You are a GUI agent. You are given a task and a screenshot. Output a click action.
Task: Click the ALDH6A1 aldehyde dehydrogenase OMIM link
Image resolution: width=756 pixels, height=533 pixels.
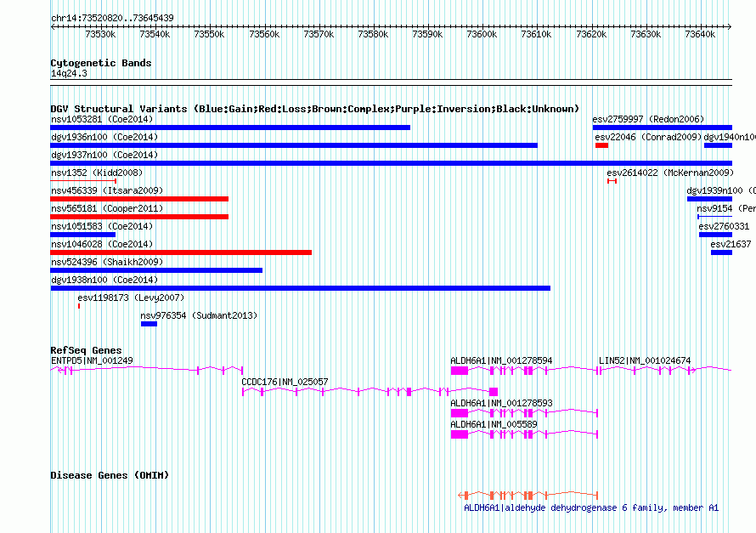point(591,507)
